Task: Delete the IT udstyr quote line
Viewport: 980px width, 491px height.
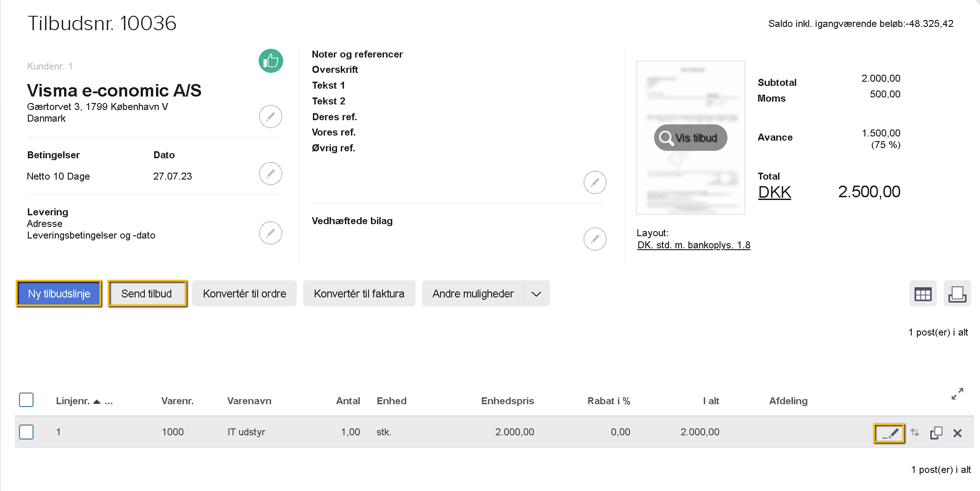Action: tap(957, 433)
